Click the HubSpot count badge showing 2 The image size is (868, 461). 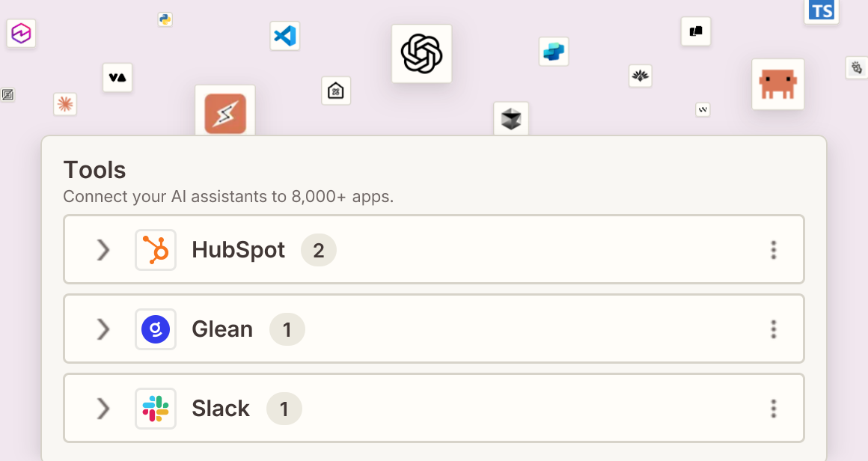tap(318, 250)
